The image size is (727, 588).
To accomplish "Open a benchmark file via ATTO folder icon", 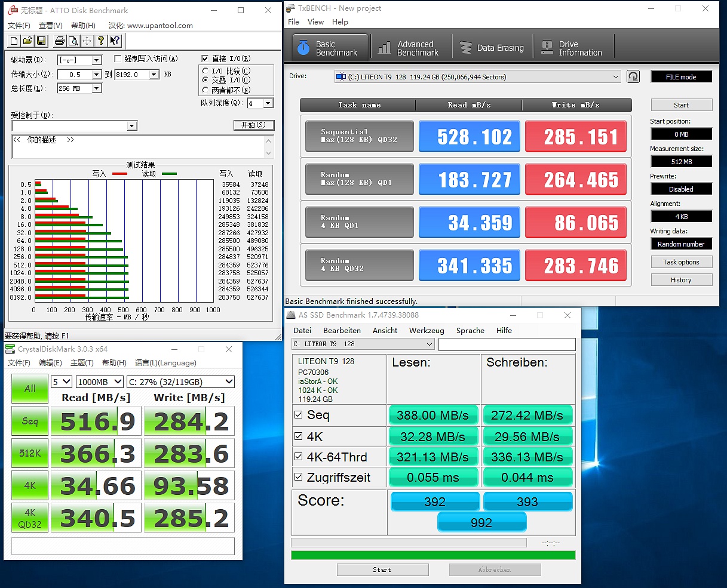I will pyautogui.click(x=27, y=41).
